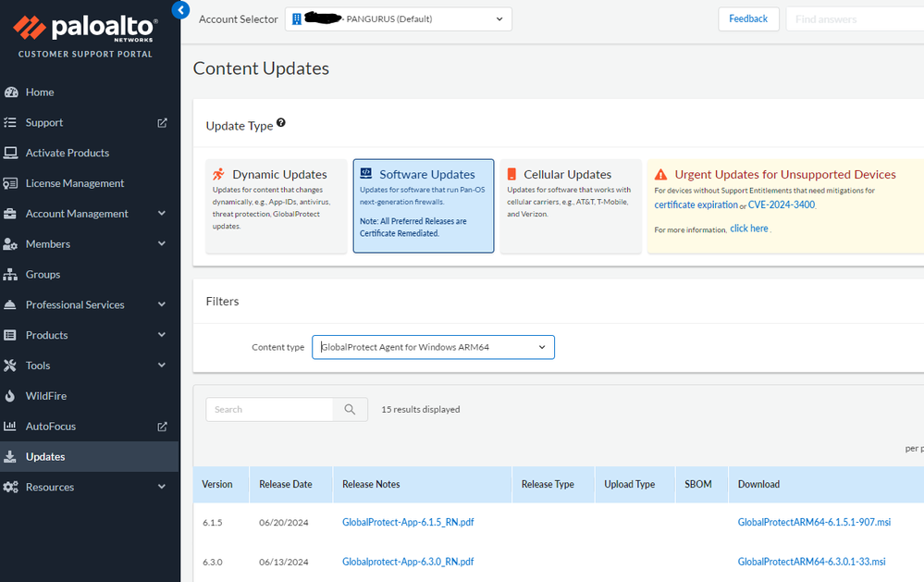Click the Groups hierarchy icon
The height and width of the screenshot is (582, 924).
tap(10, 274)
